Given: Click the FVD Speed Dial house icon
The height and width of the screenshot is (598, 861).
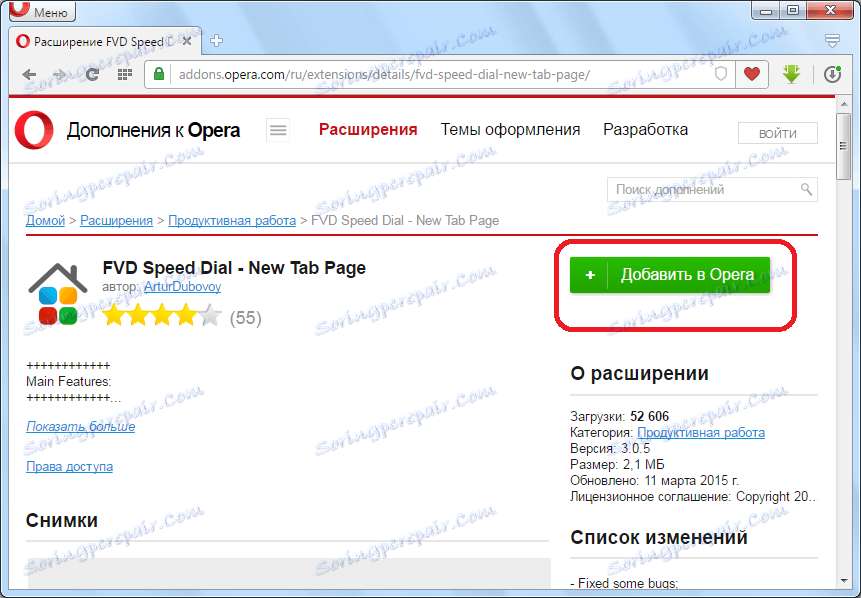Looking at the screenshot, I should tap(58, 293).
